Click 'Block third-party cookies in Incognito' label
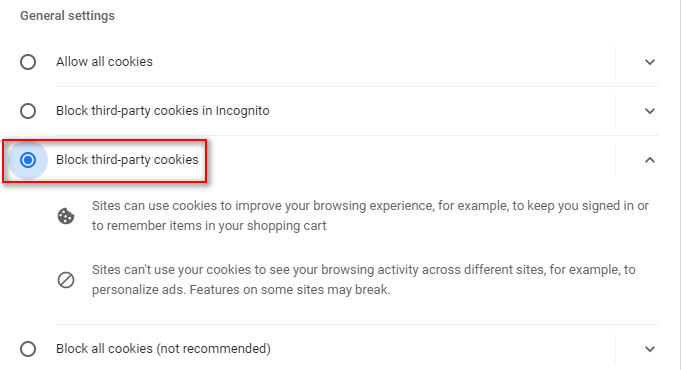 pos(163,111)
